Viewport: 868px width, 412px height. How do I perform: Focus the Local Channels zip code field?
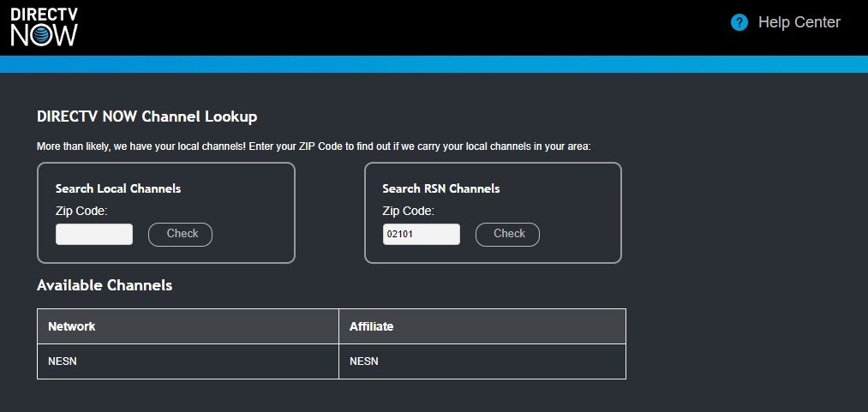[x=94, y=234]
